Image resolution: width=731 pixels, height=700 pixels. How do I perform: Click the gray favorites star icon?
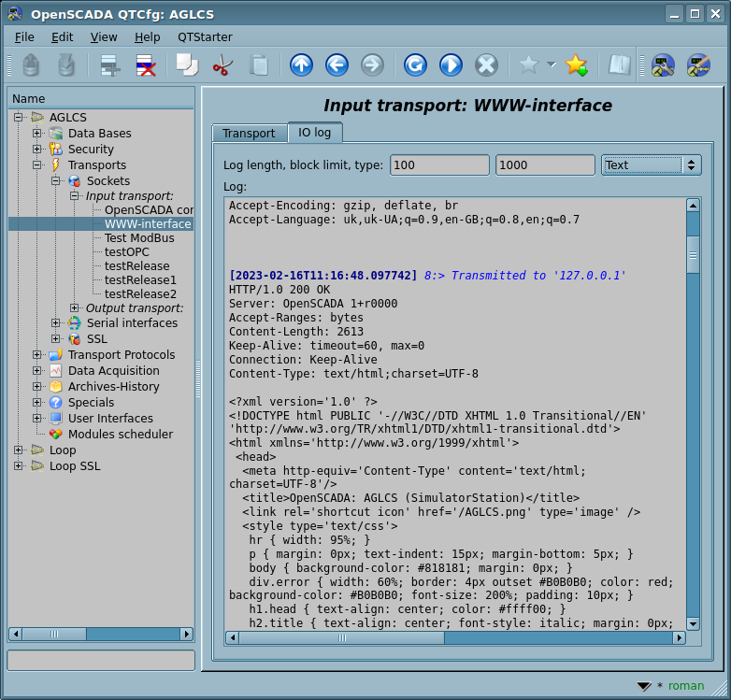click(x=529, y=65)
